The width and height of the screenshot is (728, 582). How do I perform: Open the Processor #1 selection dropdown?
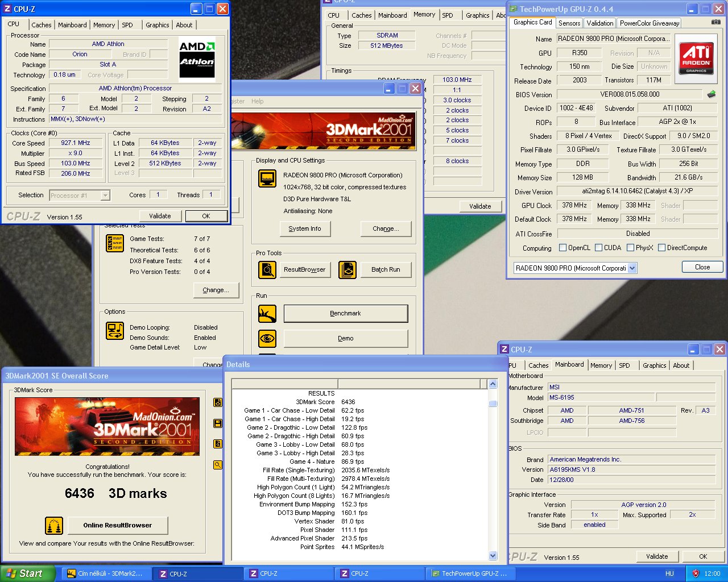pyautogui.click(x=105, y=196)
